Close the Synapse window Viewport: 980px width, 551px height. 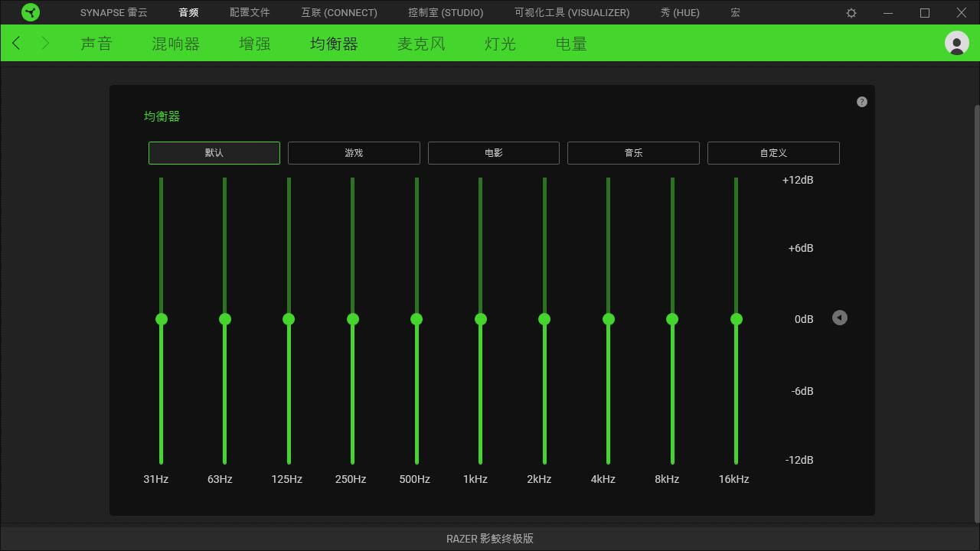(962, 13)
